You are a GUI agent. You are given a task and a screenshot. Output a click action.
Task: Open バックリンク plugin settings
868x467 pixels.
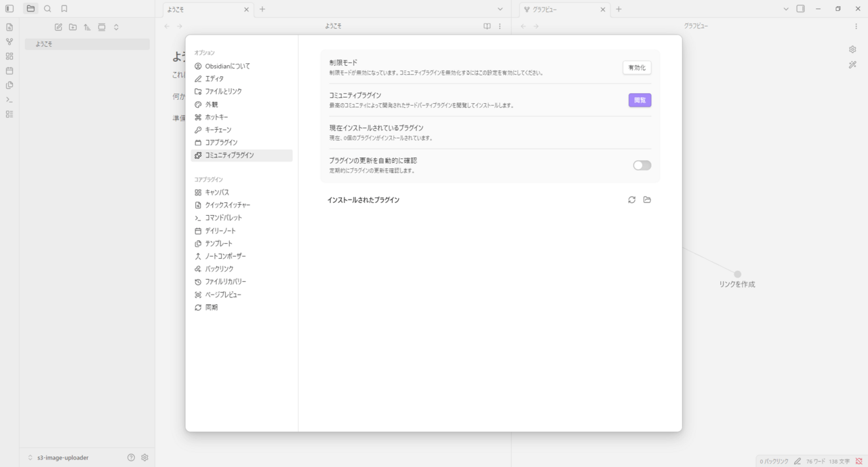(x=241, y=269)
